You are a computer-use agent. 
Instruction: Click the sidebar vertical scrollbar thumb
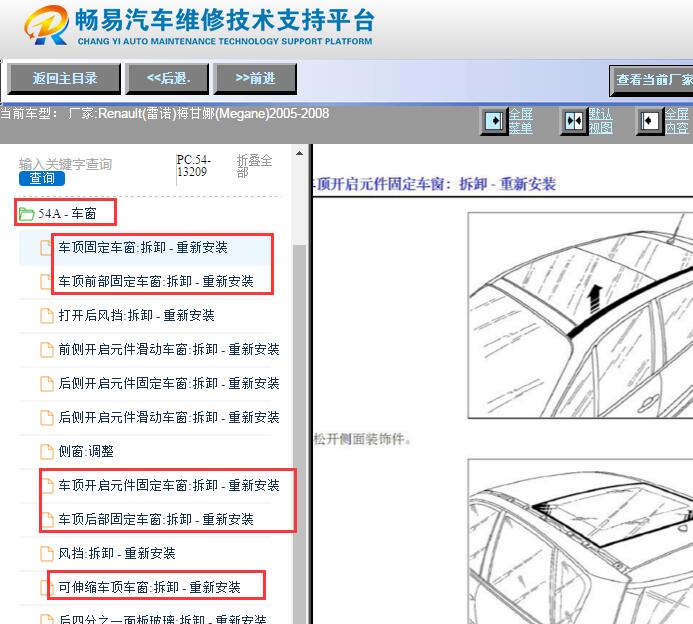299,433
